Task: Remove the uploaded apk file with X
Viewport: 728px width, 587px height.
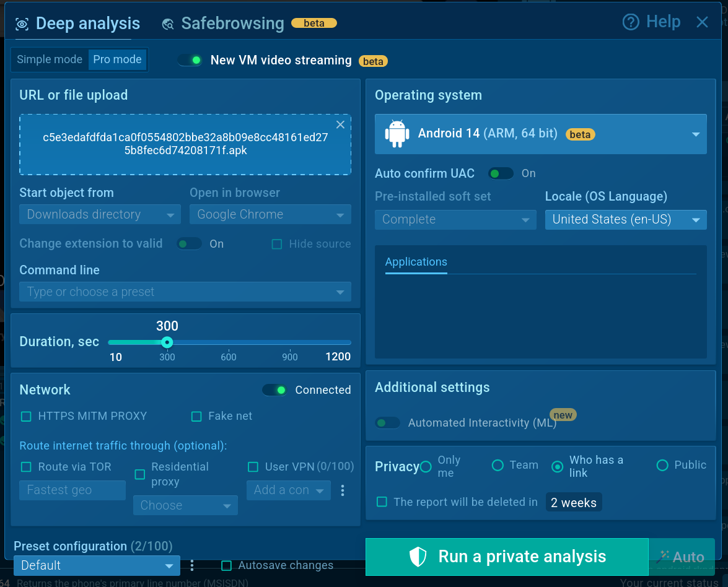Action: 340,124
